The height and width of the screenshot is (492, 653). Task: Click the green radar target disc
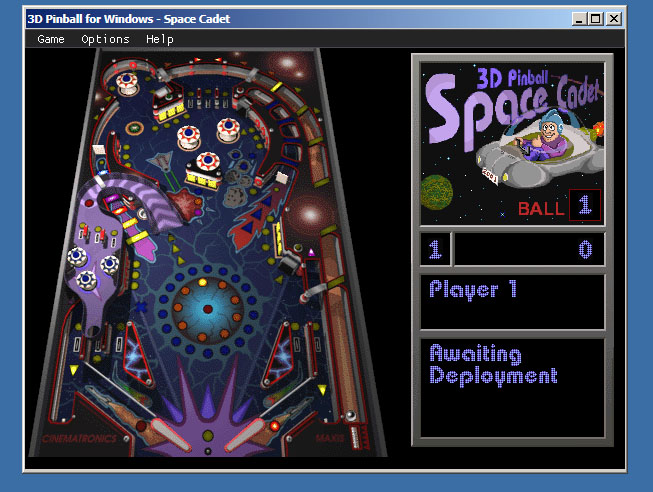pyautogui.click(x=134, y=127)
